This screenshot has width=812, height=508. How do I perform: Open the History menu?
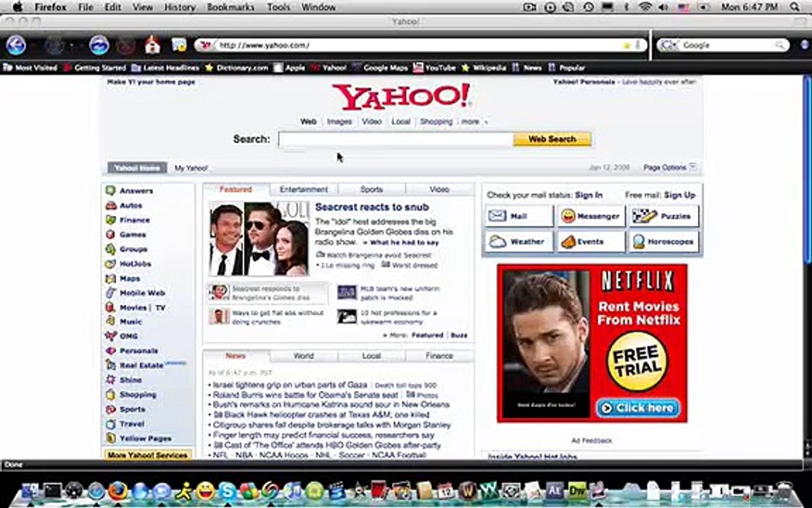tap(180, 7)
